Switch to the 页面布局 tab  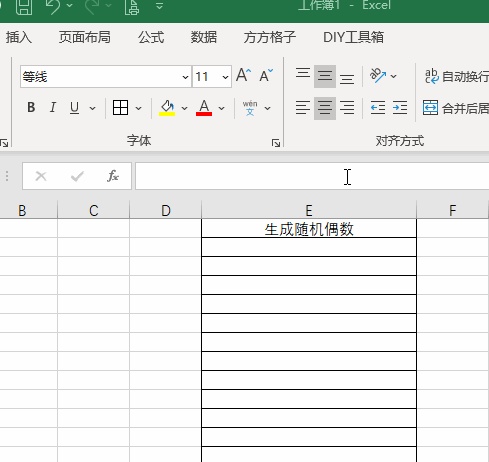click(85, 37)
